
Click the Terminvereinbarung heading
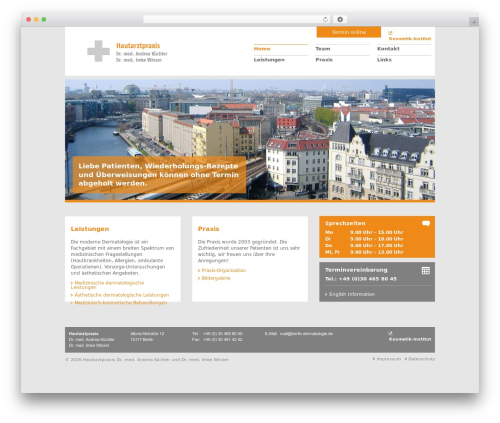[356, 270]
